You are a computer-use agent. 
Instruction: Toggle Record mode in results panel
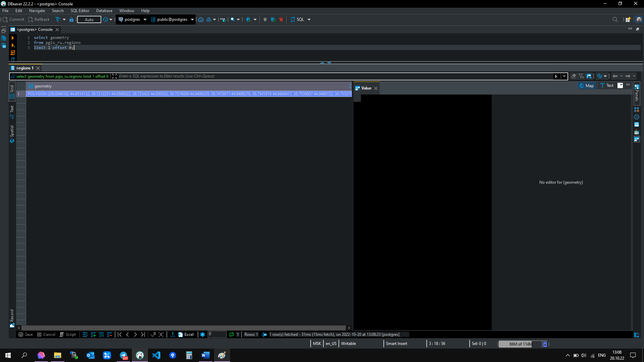(x=12, y=318)
